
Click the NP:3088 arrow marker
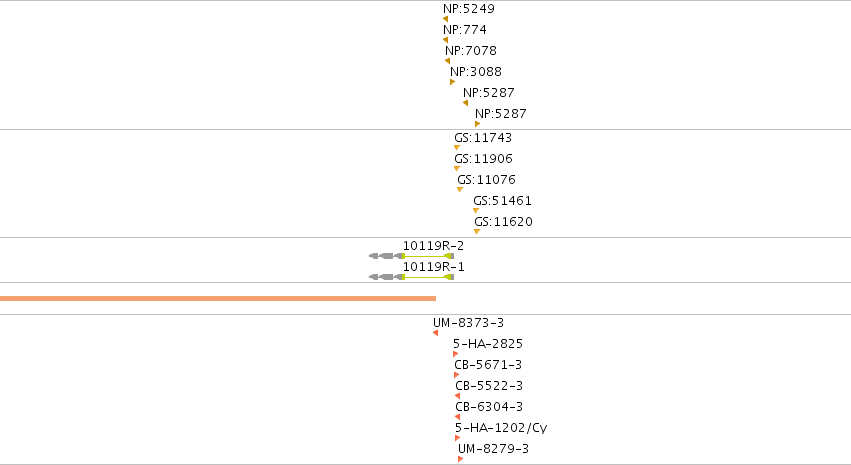click(453, 82)
